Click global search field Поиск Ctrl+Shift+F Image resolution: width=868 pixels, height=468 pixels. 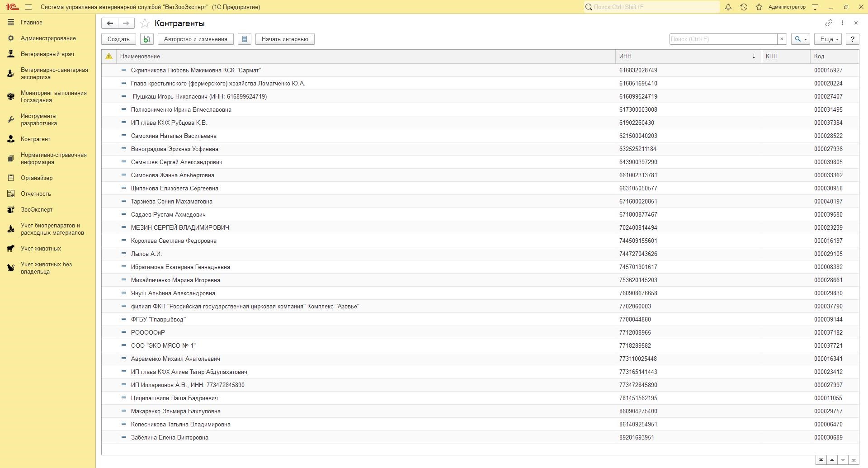[x=651, y=7]
